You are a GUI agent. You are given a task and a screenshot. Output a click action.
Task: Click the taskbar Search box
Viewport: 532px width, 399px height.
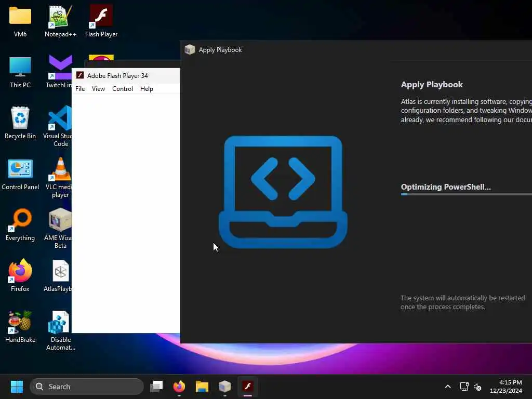coord(87,387)
